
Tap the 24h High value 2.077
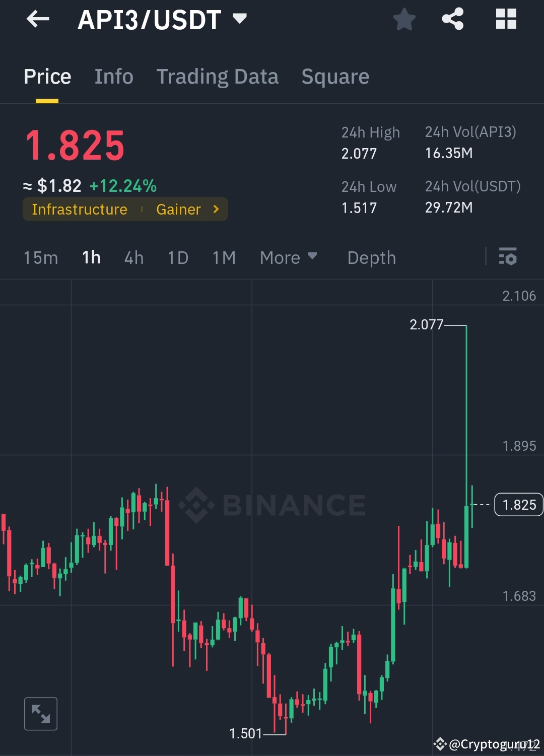pyautogui.click(x=359, y=154)
